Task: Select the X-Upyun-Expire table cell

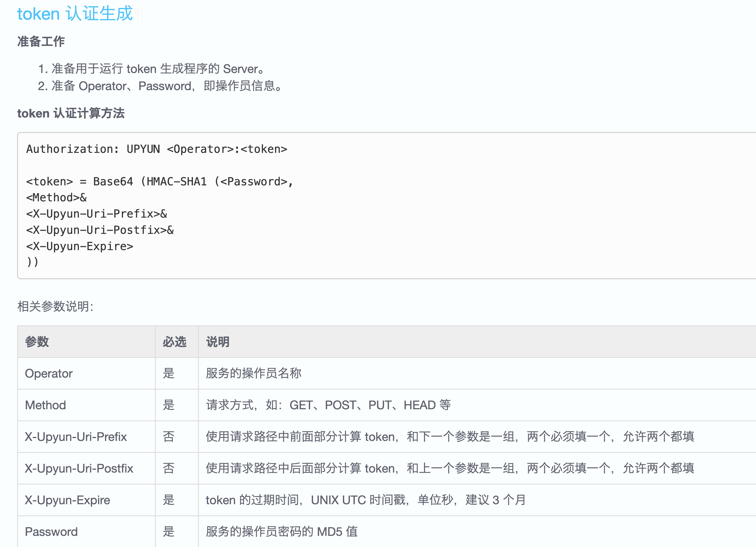Action: coord(67,500)
